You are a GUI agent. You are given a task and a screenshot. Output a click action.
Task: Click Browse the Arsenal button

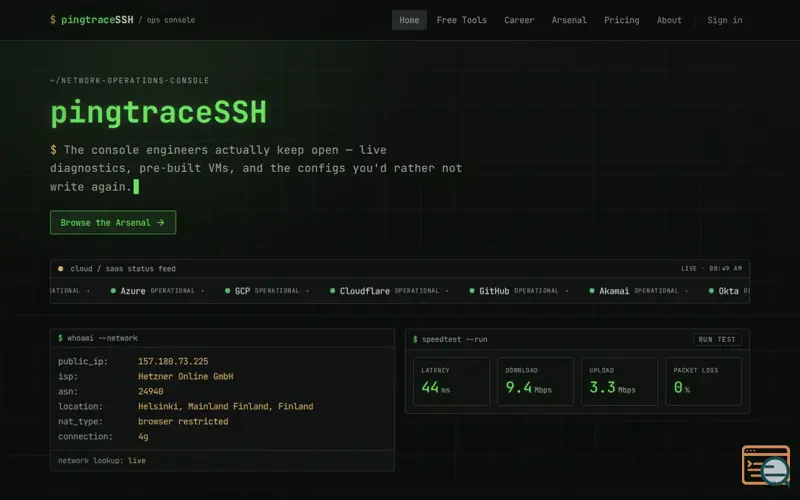pos(113,222)
